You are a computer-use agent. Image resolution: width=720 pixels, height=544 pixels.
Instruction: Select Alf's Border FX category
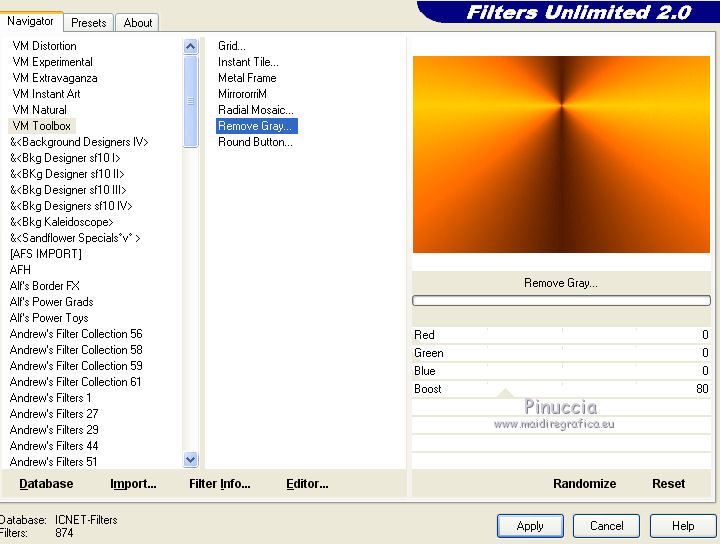pyautogui.click(x=45, y=286)
